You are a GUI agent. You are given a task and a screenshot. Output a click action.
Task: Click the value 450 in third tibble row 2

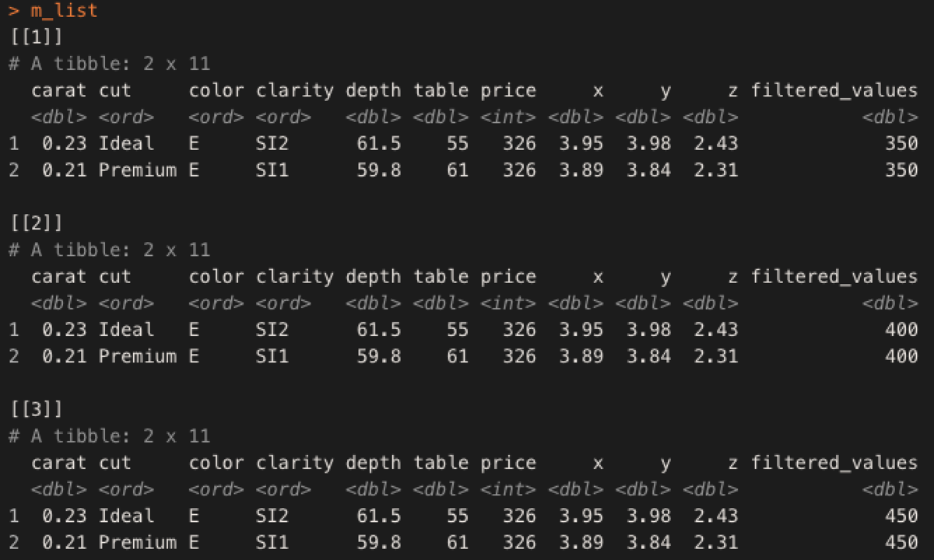[x=901, y=541]
